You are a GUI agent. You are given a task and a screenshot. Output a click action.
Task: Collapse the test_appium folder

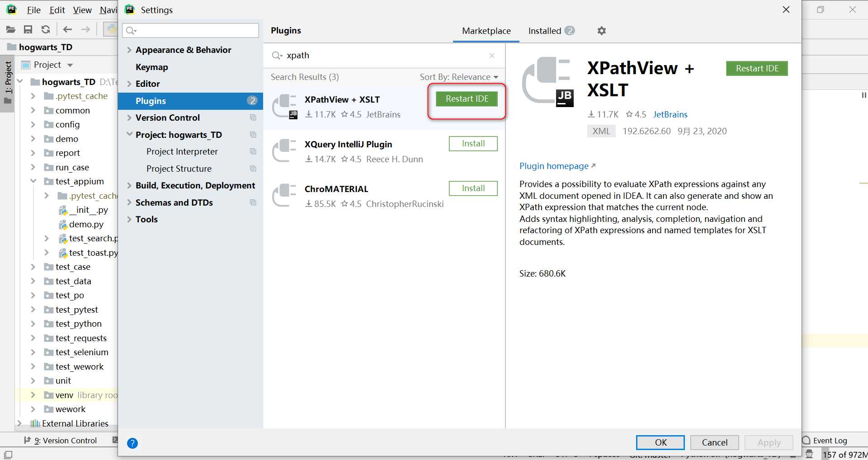click(x=33, y=181)
